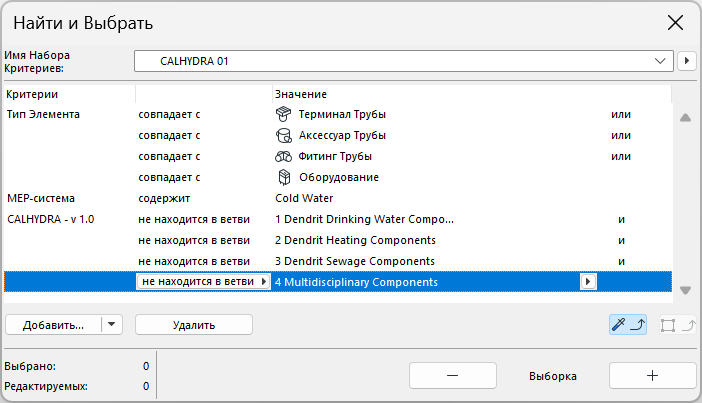The width and height of the screenshot is (702, 403).
Task: Expand the value arrow for 4 Multidisciplinary Components
Action: (x=588, y=282)
